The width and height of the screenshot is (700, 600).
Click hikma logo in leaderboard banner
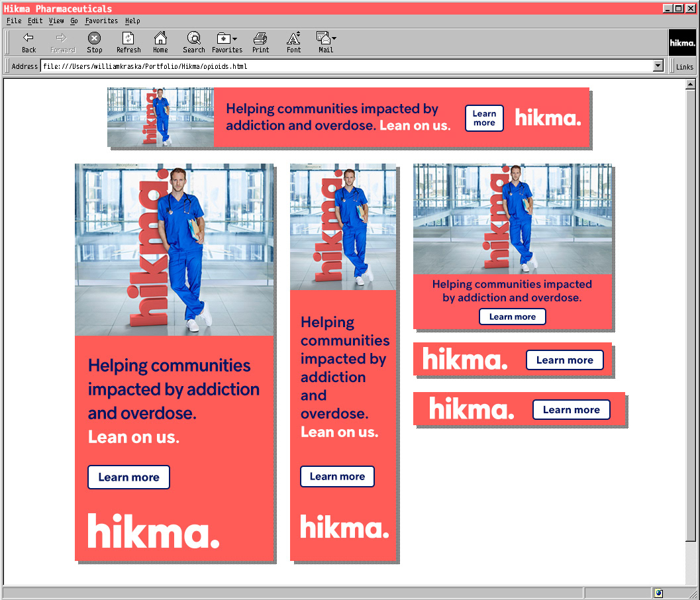click(548, 118)
